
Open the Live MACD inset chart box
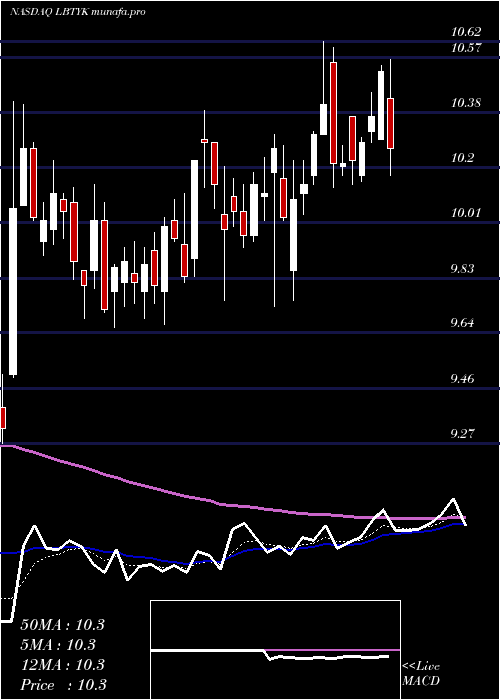(275, 650)
